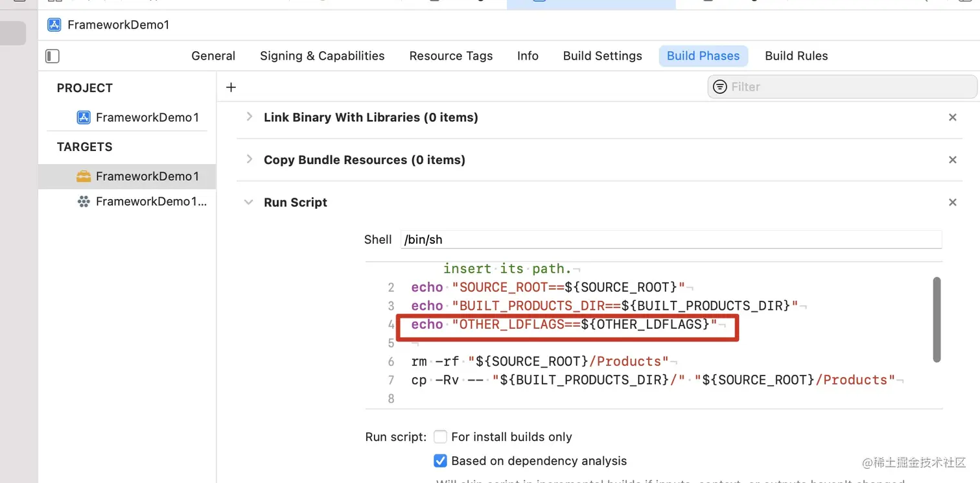The width and height of the screenshot is (980, 483).
Task: Open the Build Rules tab
Action: (796, 56)
